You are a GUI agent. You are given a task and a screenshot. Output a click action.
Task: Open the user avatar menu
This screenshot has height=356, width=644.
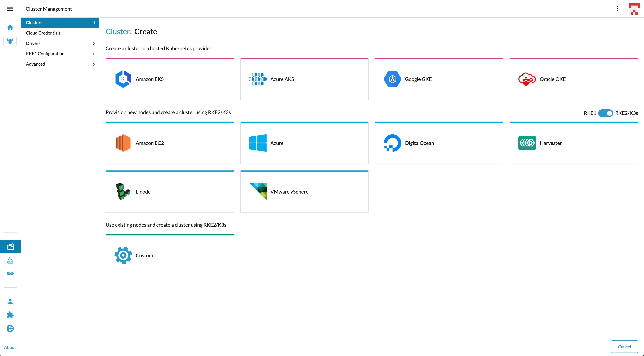pyautogui.click(x=634, y=9)
